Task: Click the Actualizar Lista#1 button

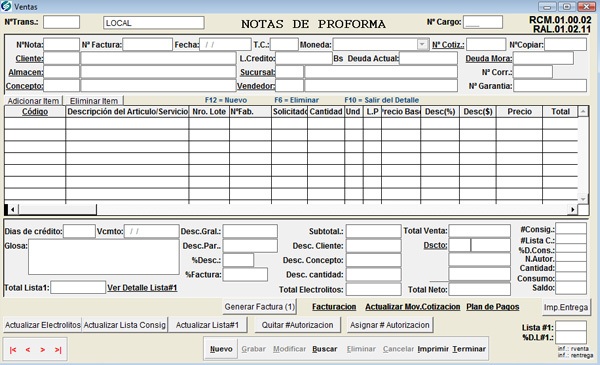Action: pyautogui.click(x=207, y=325)
